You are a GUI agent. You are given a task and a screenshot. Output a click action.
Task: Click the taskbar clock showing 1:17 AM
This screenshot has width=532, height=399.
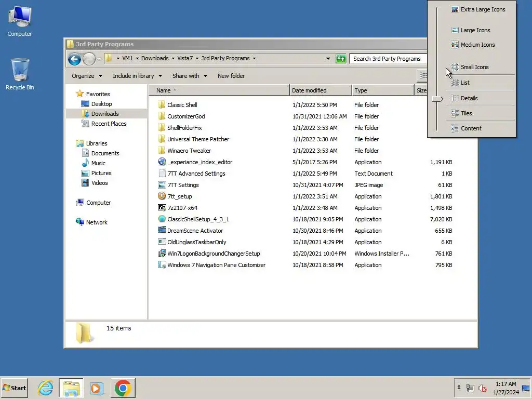(506, 388)
